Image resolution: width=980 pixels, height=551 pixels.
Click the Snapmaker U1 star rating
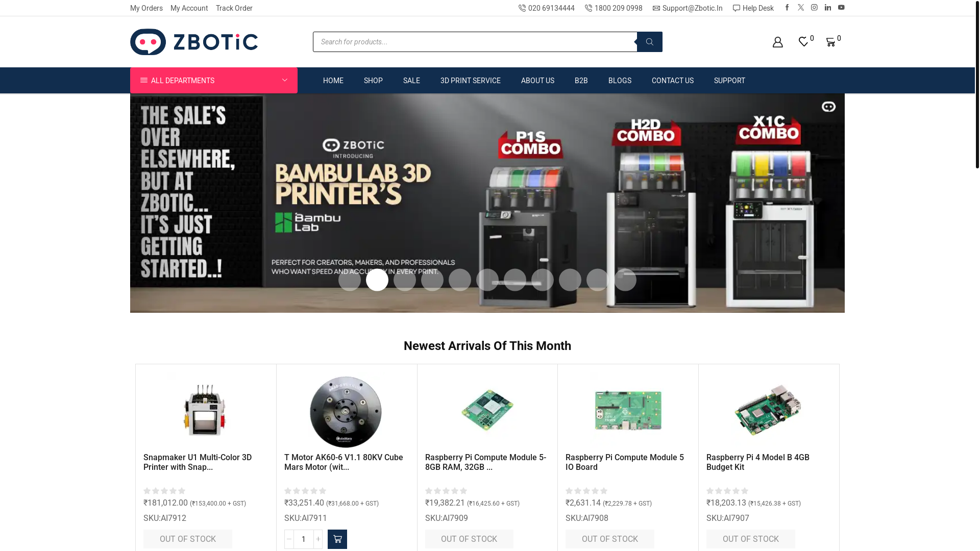[x=164, y=491]
